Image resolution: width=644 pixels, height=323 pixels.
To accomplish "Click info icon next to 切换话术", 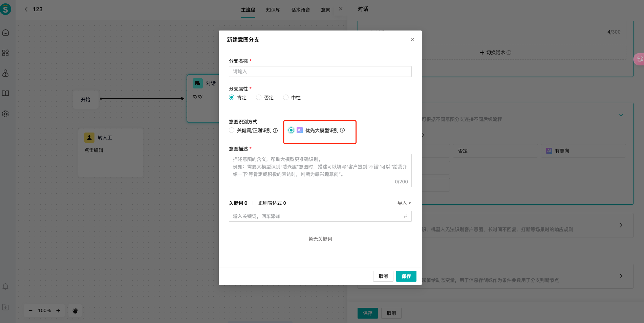I will coord(509,53).
